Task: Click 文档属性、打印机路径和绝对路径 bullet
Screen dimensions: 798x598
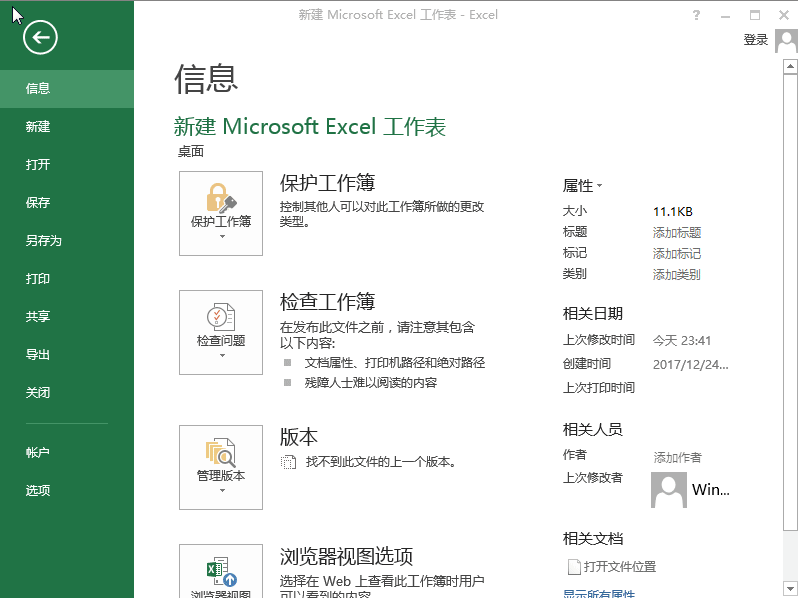Action: (395, 363)
